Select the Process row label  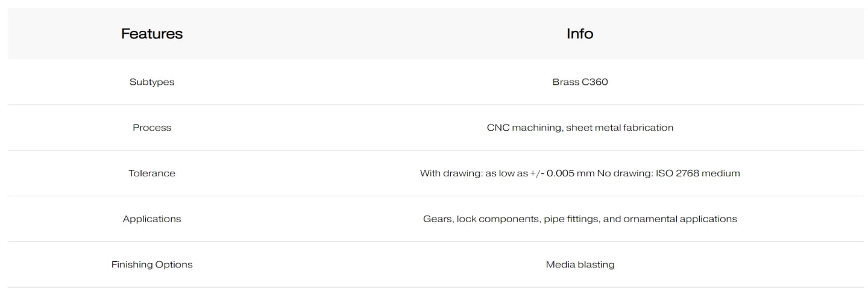click(152, 128)
